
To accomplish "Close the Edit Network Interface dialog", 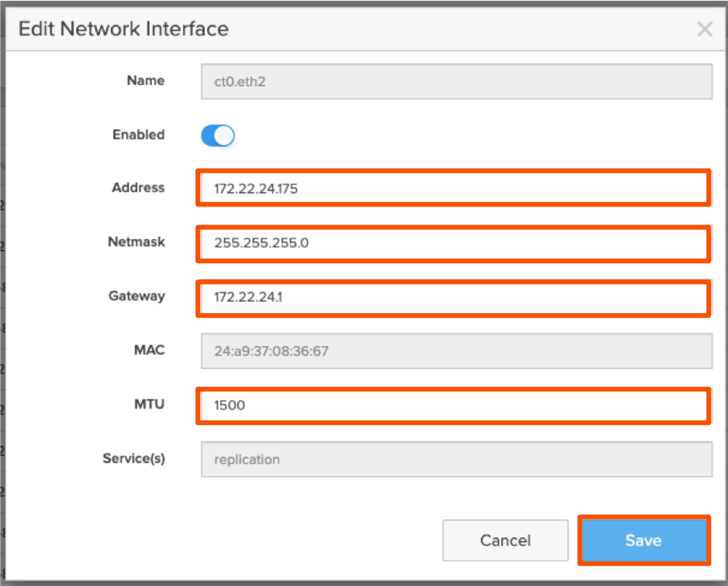I will (704, 29).
